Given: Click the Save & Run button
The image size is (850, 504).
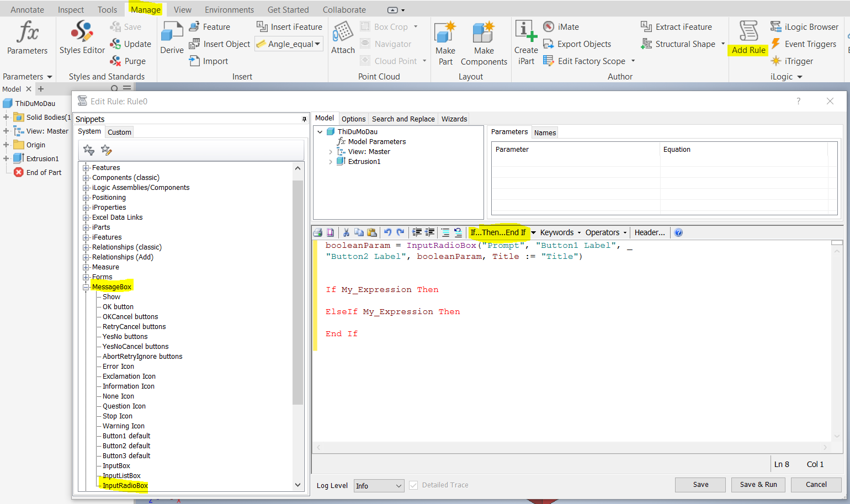Looking at the screenshot, I should pyautogui.click(x=758, y=485).
